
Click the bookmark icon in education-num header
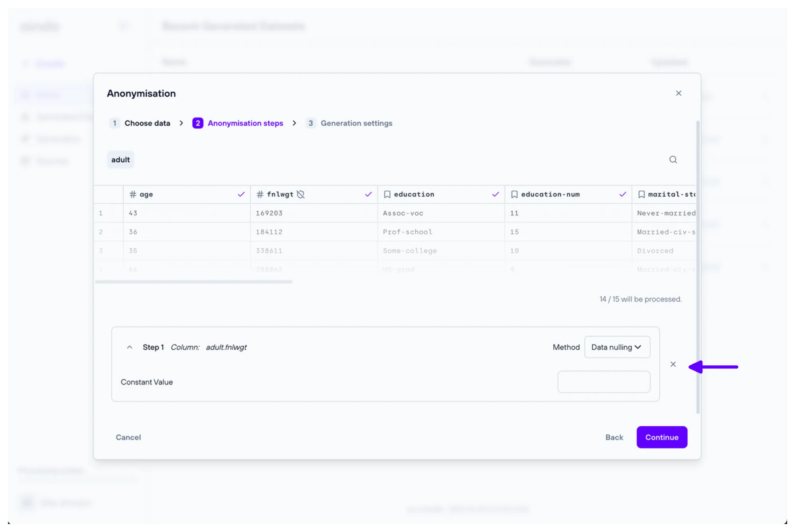tap(514, 194)
